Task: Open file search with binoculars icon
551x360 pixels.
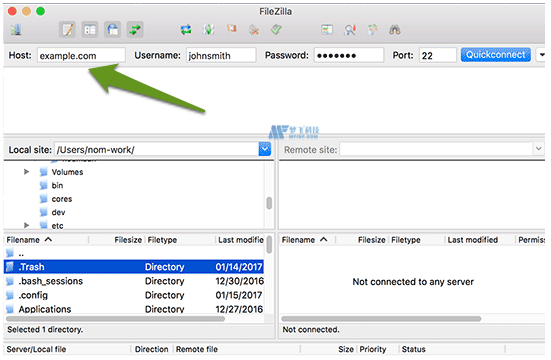Action: pyautogui.click(x=395, y=30)
